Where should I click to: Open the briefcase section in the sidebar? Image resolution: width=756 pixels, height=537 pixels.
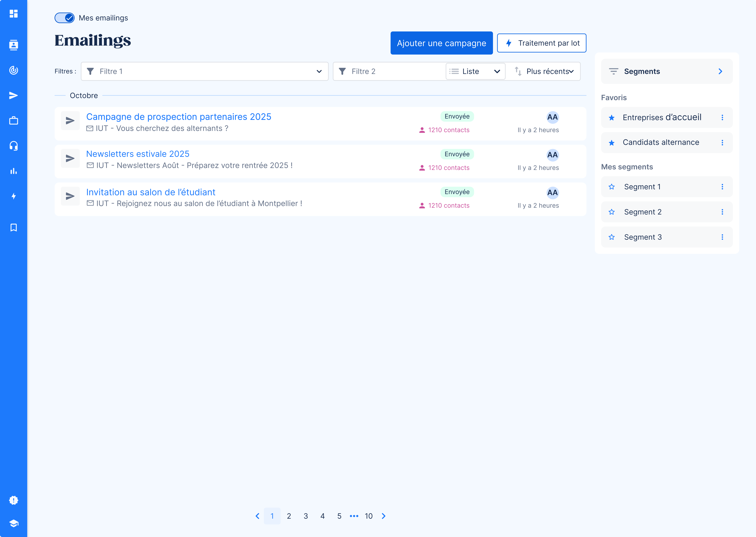(14, 120)
